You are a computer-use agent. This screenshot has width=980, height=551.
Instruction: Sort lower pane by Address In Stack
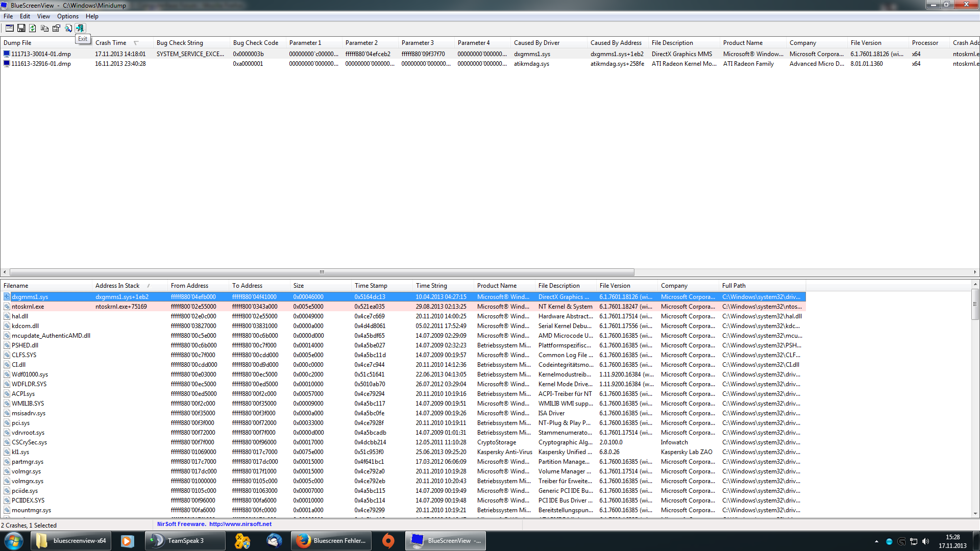(117, 286)
